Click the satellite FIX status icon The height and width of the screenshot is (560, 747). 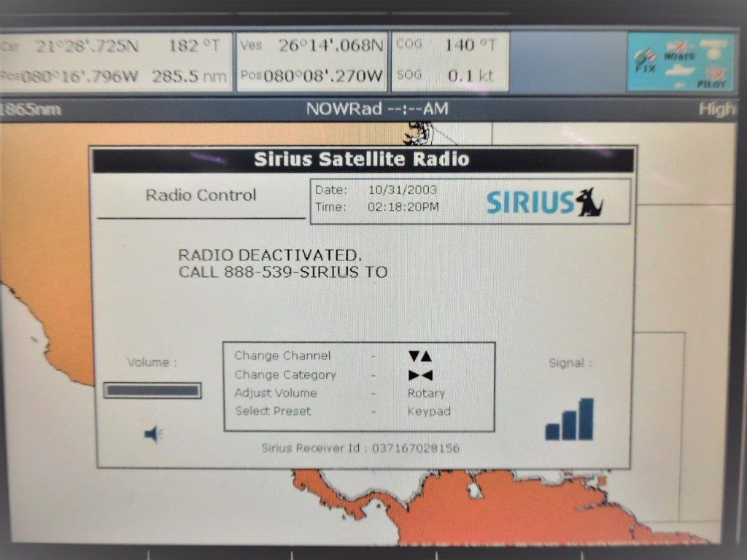tap(646, 62)
